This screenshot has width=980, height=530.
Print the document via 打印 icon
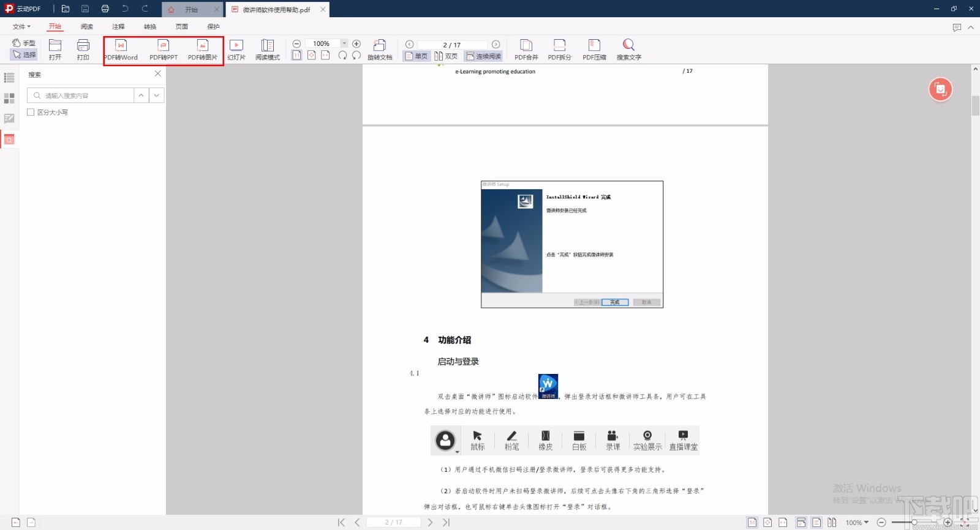[x=83, y=50]
